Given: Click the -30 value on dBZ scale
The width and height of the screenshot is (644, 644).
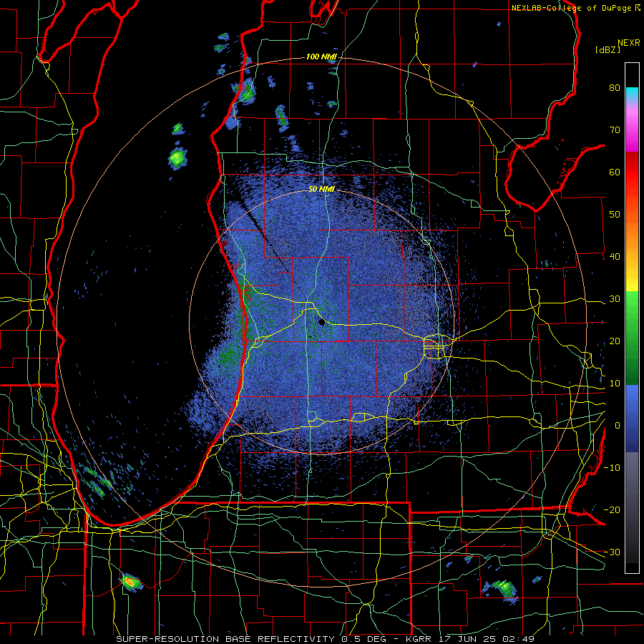Looking at the screenshot, I should pyautogui.click(x=612, y=552).
